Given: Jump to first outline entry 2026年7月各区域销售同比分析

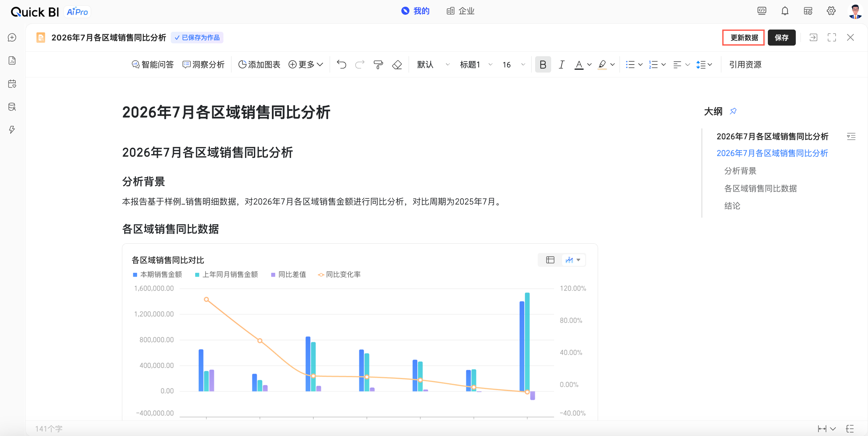Looking at the screenshot, I should point(772,136).
